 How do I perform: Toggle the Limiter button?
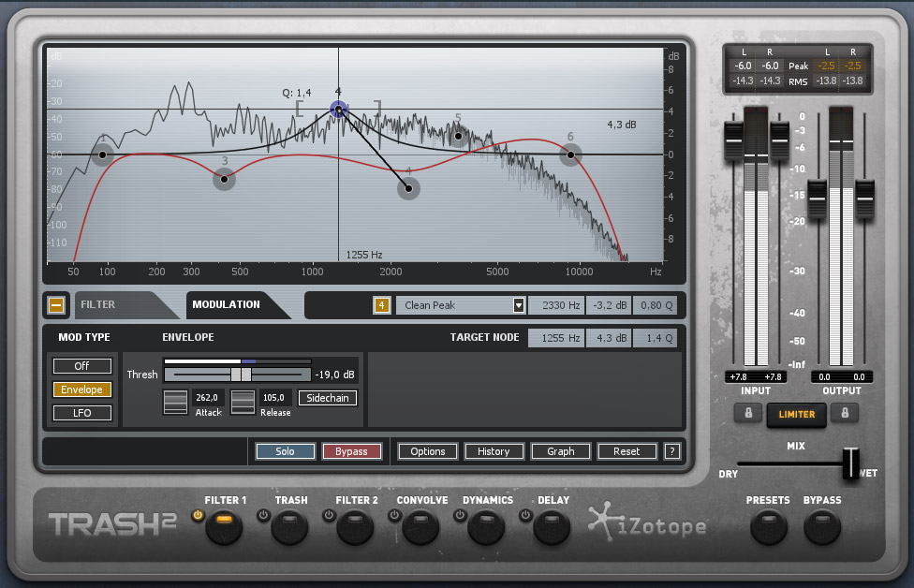click(796, 414)
